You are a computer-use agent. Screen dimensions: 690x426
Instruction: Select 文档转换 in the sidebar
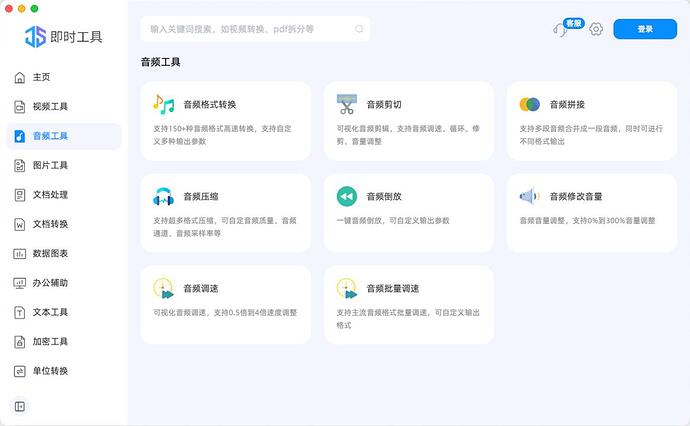tap(50, 224)
